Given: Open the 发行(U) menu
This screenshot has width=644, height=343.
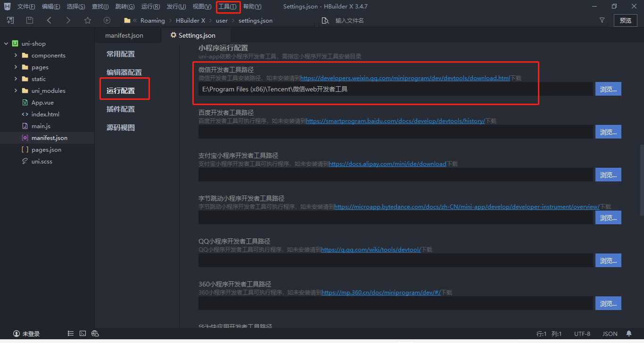Looking at the screenshot, I should [176, 7].
